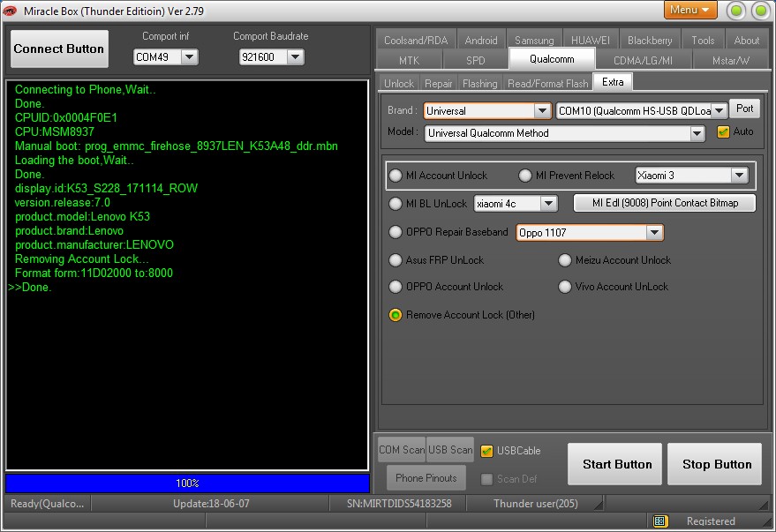
Task: Click the Connect Button
Action: pos(59,49)
